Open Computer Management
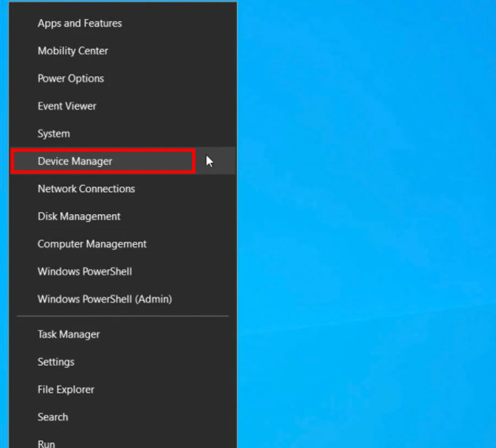The image size is (496, 448). [x=92, y=244]
